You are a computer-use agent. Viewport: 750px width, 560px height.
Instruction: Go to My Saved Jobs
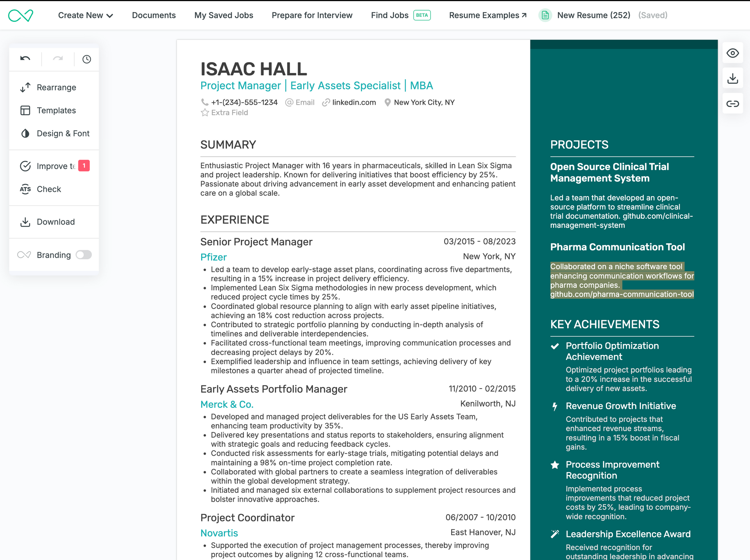tap(223, 15)
